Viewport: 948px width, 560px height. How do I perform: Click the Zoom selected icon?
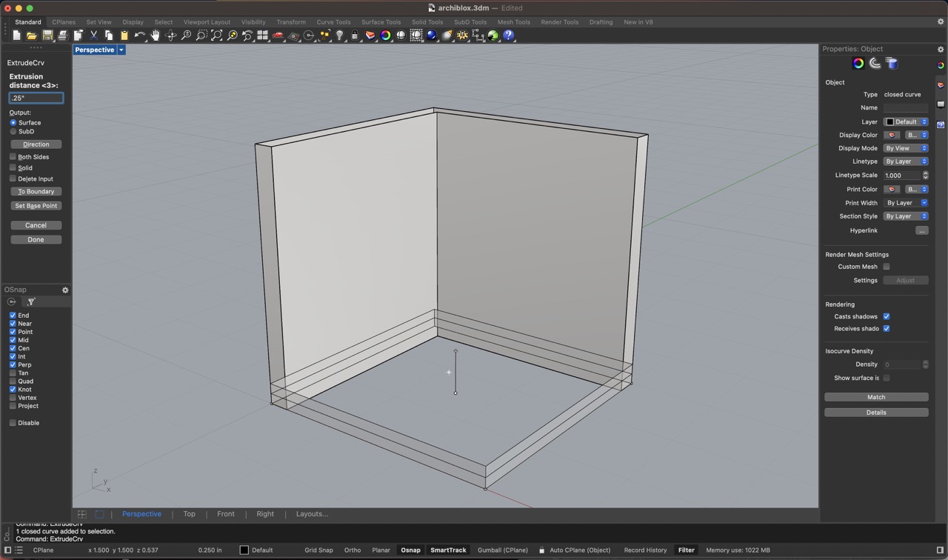tap(233, 36)
